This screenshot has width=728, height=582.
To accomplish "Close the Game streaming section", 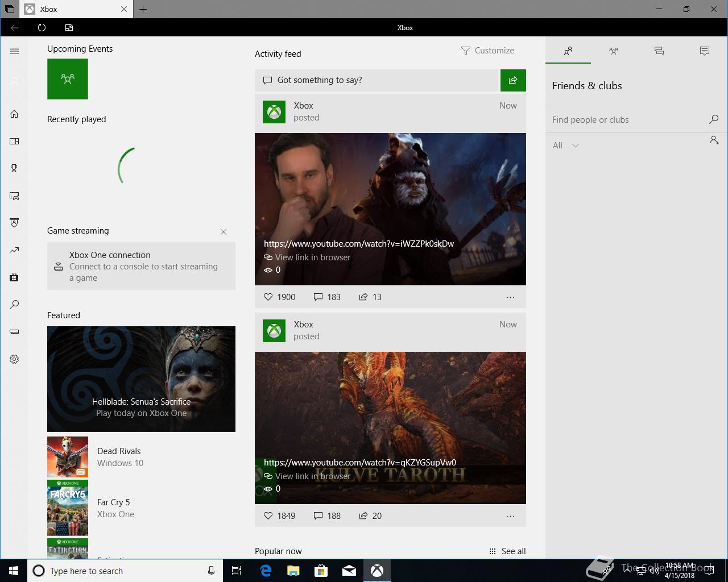I will tap(224, 232).
